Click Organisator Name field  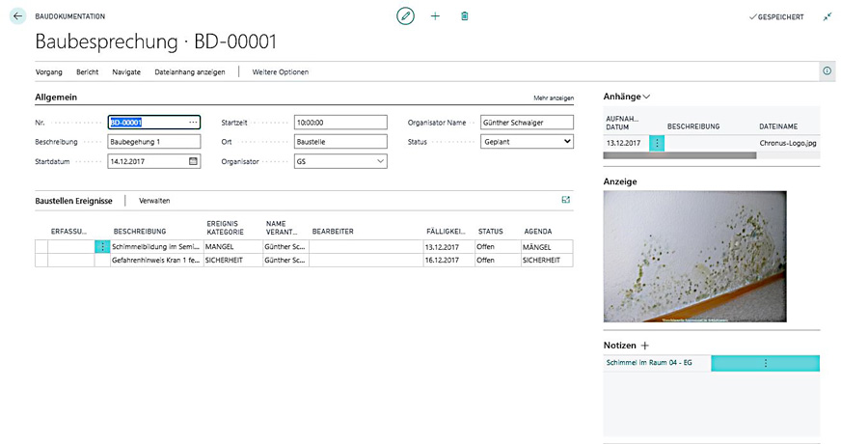pyautogui.click(x=527, y=123)
